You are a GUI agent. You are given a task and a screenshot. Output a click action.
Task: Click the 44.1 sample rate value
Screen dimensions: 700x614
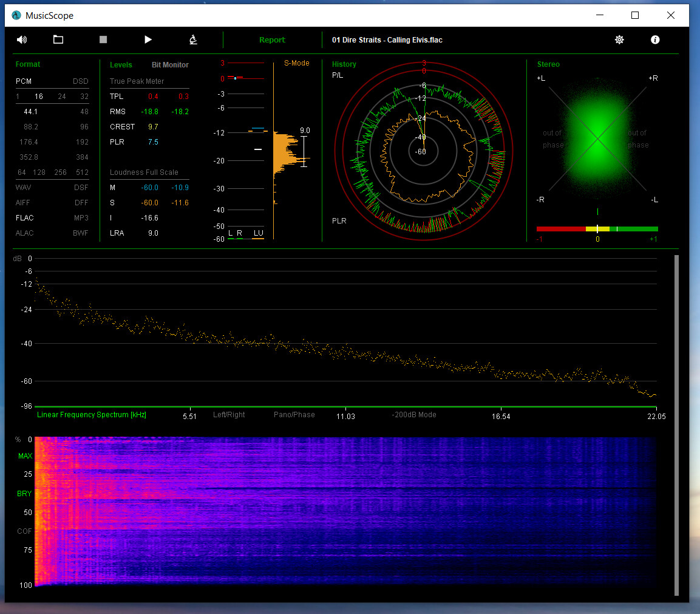30,112
